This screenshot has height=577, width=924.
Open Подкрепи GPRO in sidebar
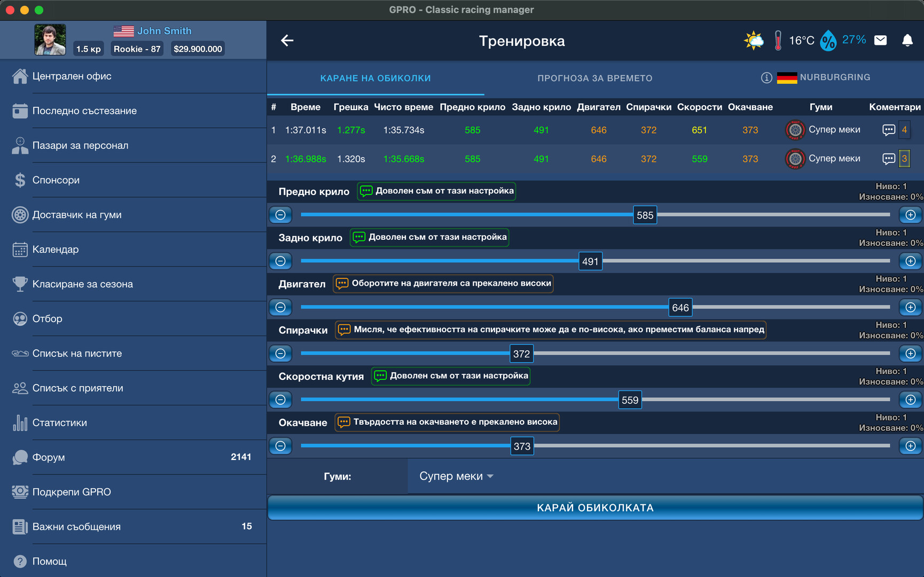[133, 492]
